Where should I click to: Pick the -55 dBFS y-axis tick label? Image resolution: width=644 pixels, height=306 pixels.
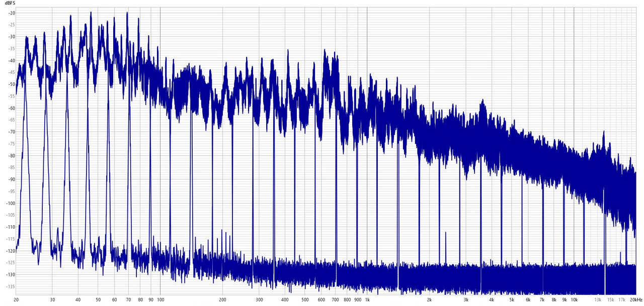pos(12,96)
